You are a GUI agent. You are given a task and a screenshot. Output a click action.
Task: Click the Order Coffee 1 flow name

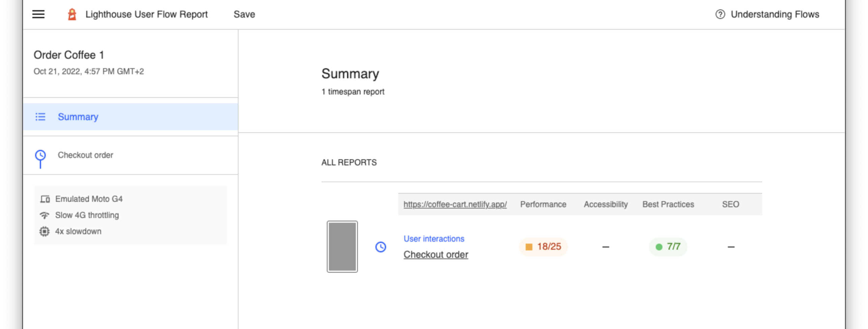pos(69,55)
